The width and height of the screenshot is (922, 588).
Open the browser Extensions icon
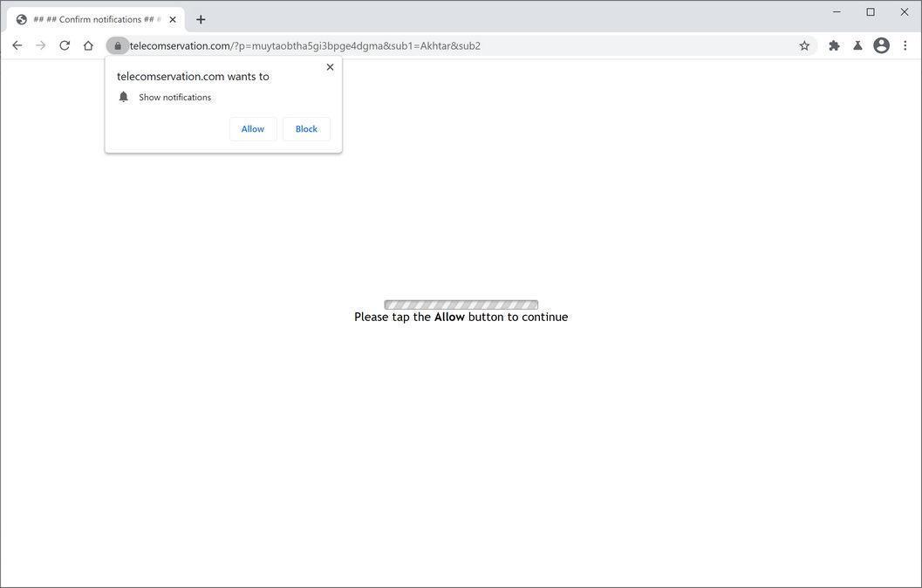point(832,45)
